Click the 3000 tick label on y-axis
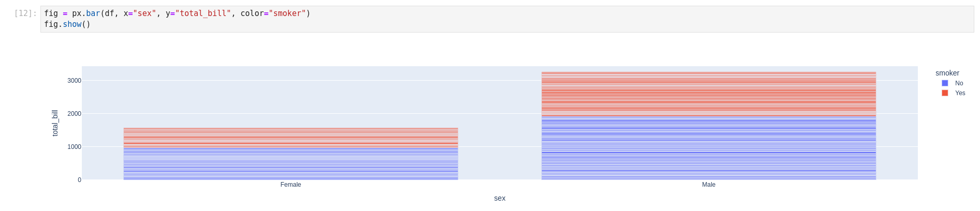The image size is (980, 211). click(x=74, y=81)
